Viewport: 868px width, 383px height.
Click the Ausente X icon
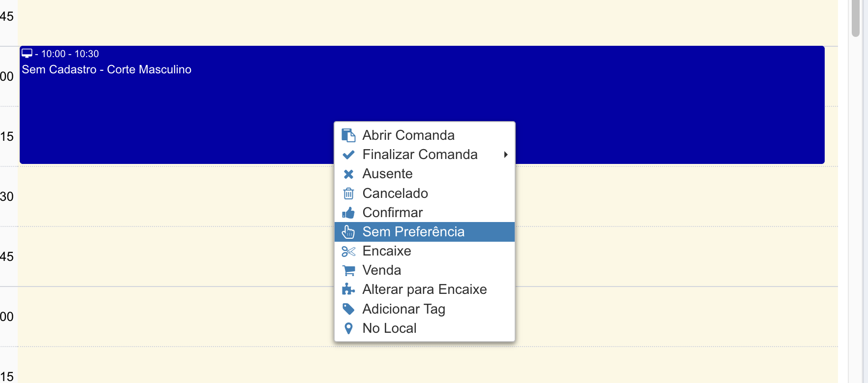coord(348,174)
